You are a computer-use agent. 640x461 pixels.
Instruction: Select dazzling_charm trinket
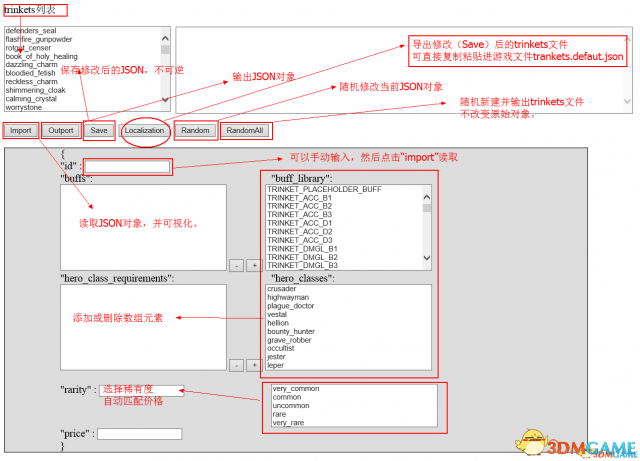click(x=31, y=65)
